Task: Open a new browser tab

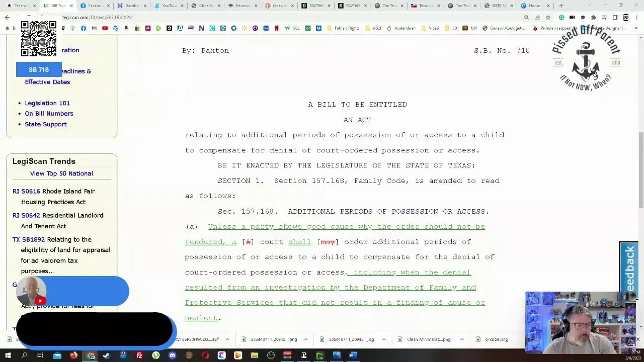Action: pyautogui.click(x=561, y=6)
